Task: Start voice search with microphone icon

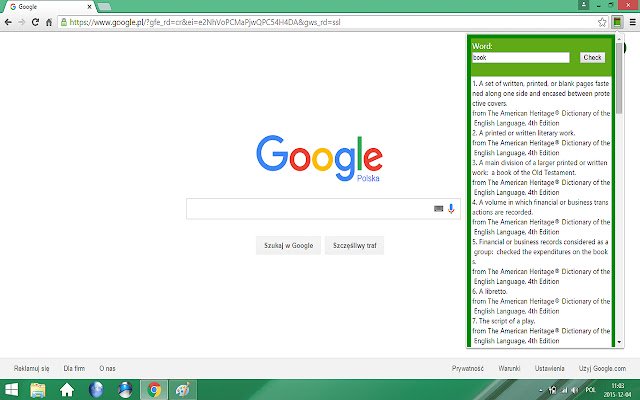Action: pyautogui.click(x=451, y=209)
